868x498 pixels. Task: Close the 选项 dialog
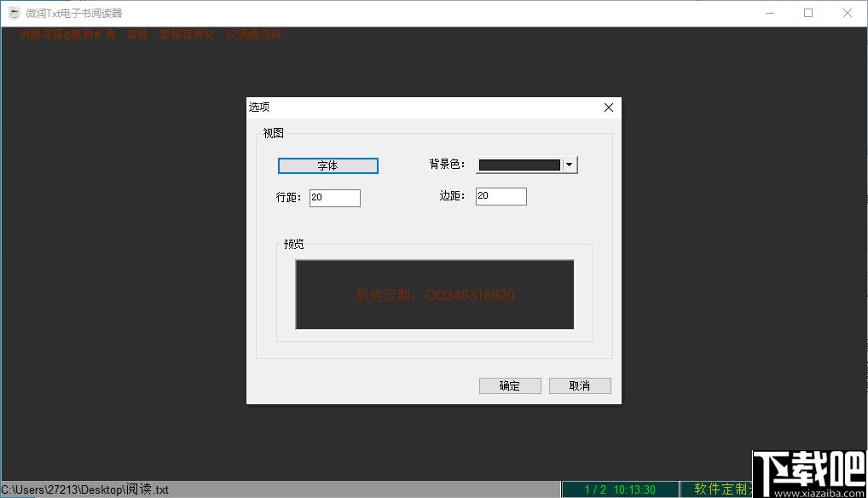[x=609, y=107]
